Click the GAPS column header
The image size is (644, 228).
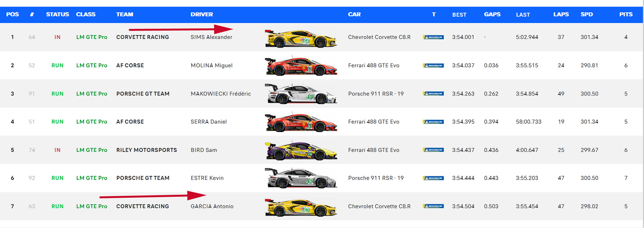coord(492,14)
